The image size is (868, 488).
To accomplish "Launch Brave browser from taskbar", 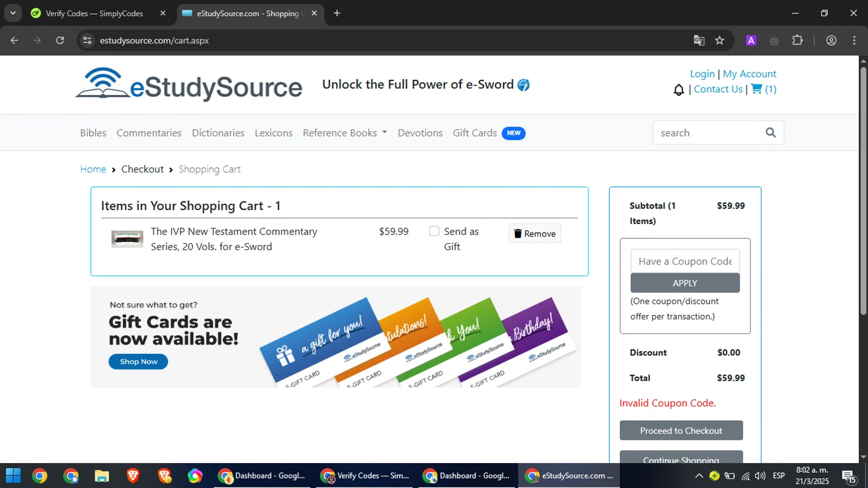I will tap(133, 476).
